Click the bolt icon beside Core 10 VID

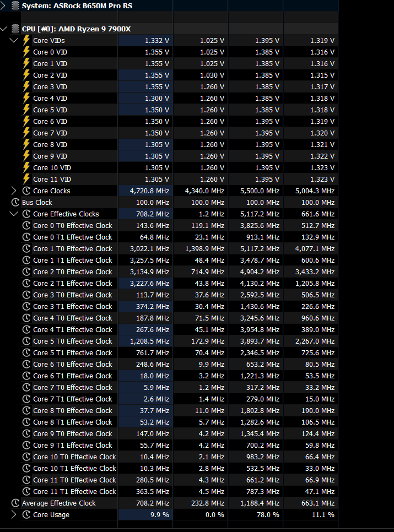click(x=26, y=167)
